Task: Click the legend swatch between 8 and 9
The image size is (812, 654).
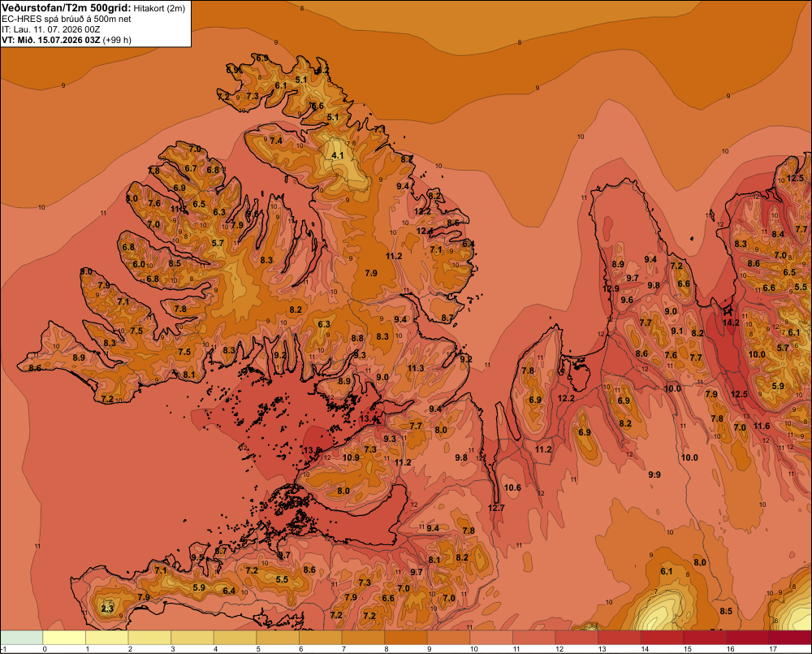Action: 405,637
